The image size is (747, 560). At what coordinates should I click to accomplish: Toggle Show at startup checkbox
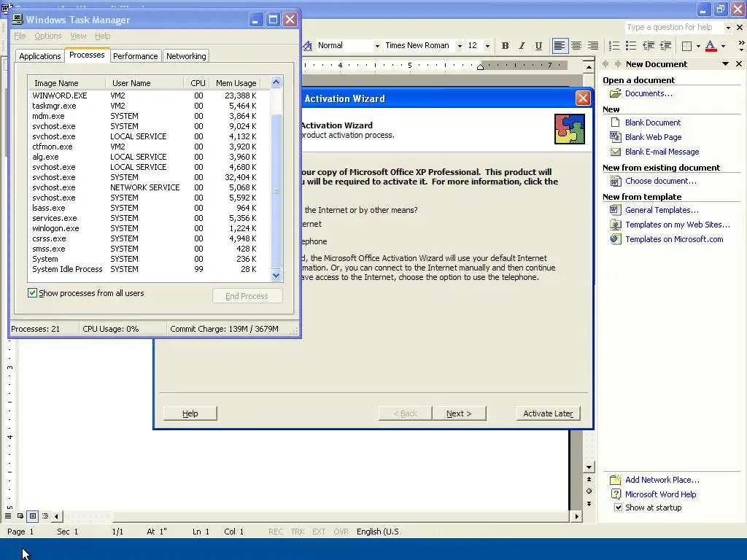pos(618,507)
